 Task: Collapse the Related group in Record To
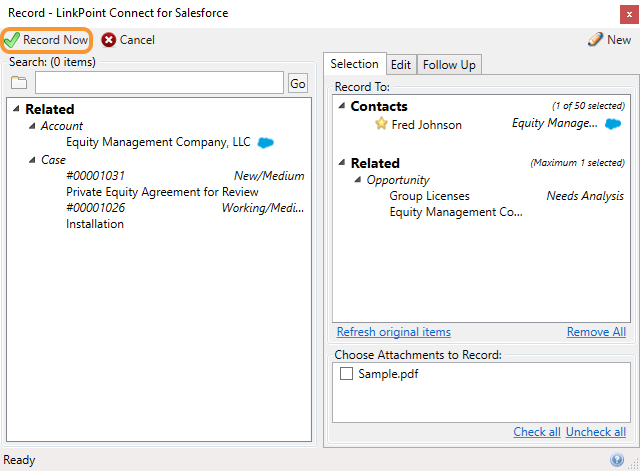coord(342,162)
